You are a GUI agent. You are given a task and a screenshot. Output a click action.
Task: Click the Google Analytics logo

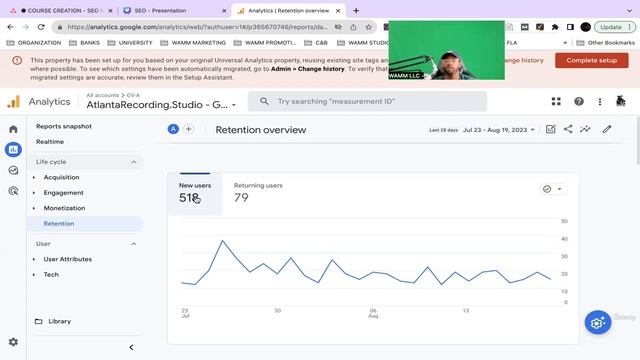click(x=13, y=102)
